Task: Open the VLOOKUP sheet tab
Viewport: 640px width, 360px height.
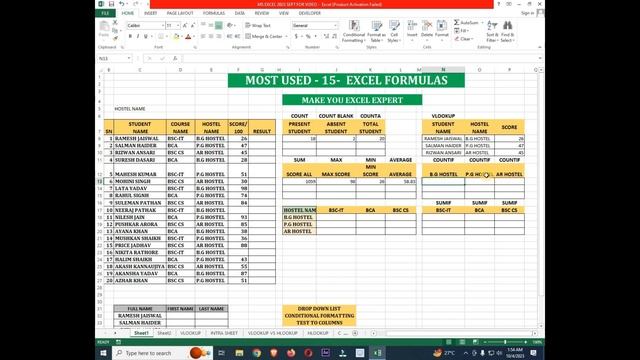Action: [190, 333]
